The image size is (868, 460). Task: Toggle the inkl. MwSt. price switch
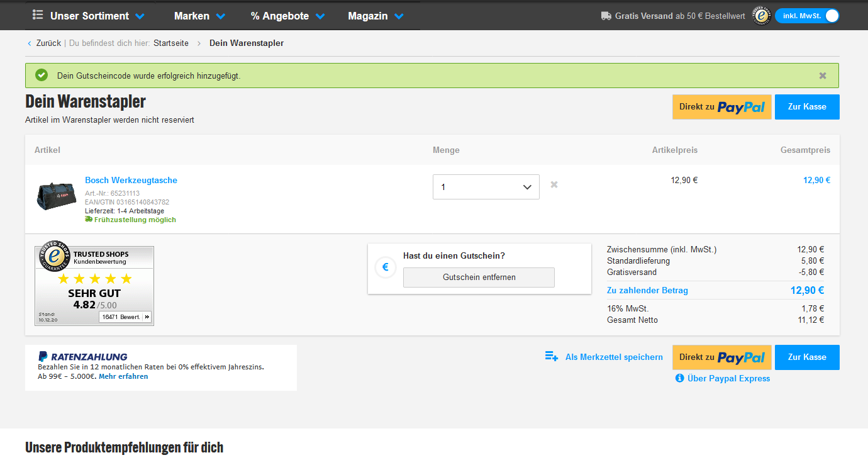pos(807,16)
